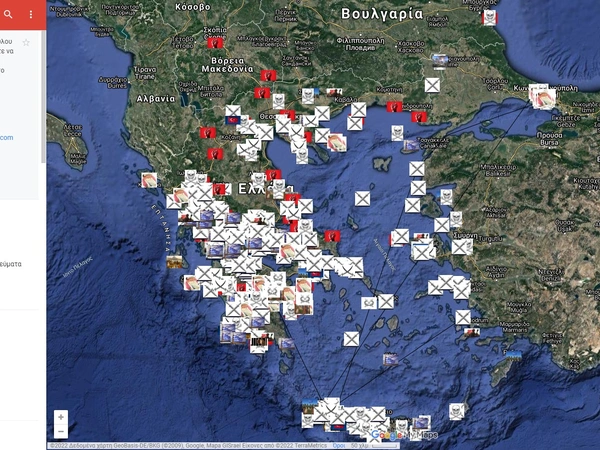Open the terms link in map footer

[339, 445]
